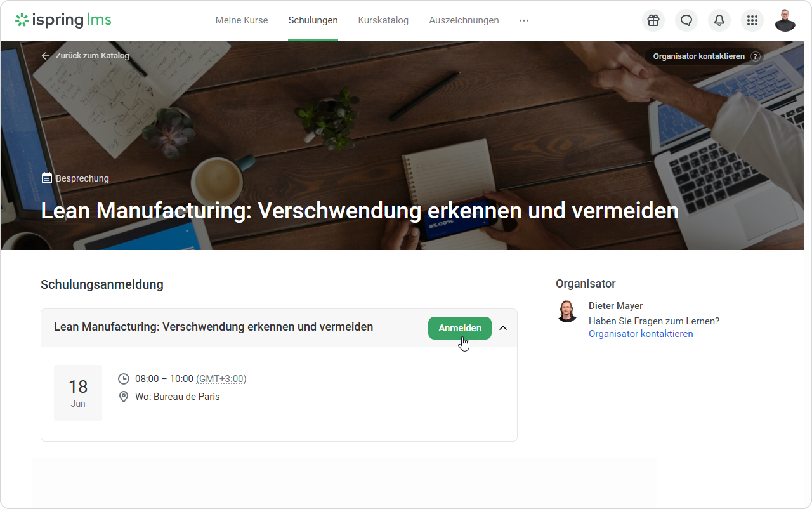This screenshot has height=509, width=812.
Task: Click the question mark help icon
Action: click(x=756, y=56)
